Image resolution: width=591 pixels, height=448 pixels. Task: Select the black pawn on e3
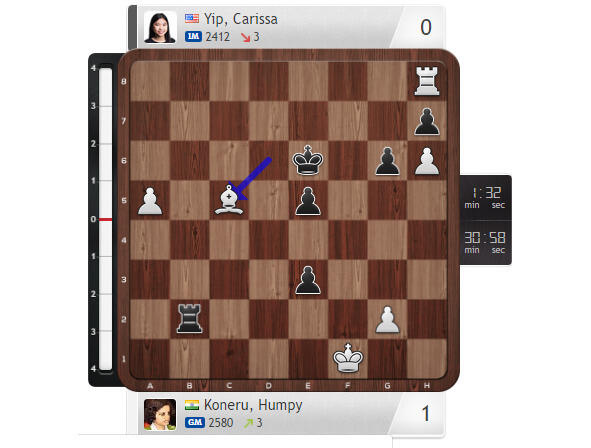click(308, 280)
